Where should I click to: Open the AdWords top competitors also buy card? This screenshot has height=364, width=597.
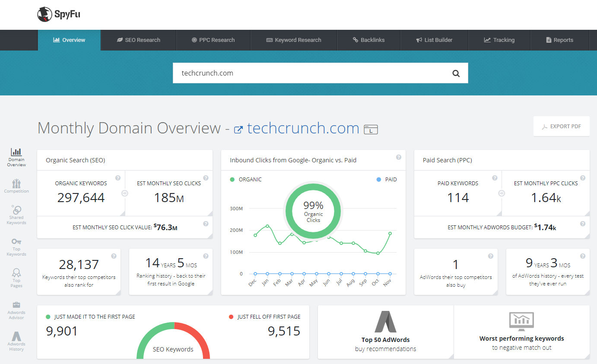(456, 272)
